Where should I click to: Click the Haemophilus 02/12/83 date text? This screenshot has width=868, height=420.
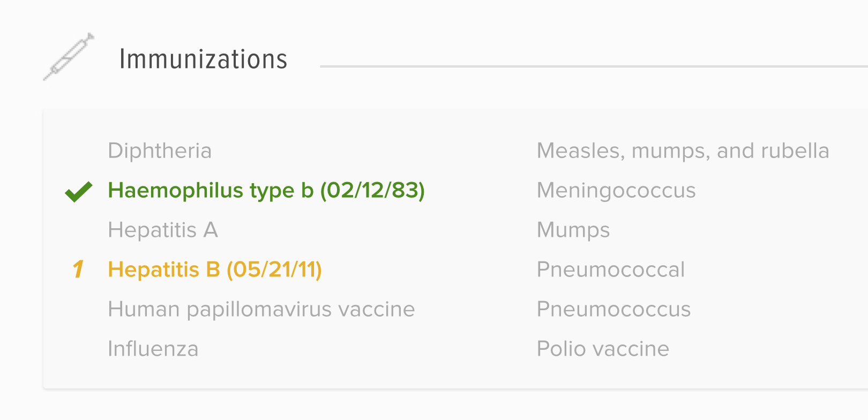coord(373,191)
